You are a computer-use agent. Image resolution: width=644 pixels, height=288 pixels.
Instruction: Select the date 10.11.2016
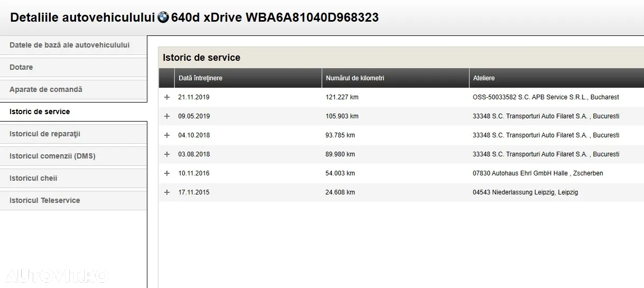pos(194,173)
